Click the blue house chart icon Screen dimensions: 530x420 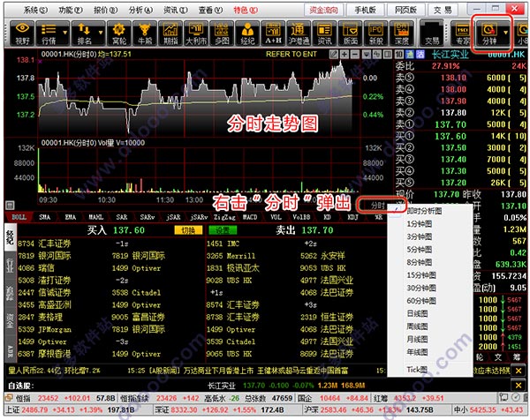[x=410, y=54]
